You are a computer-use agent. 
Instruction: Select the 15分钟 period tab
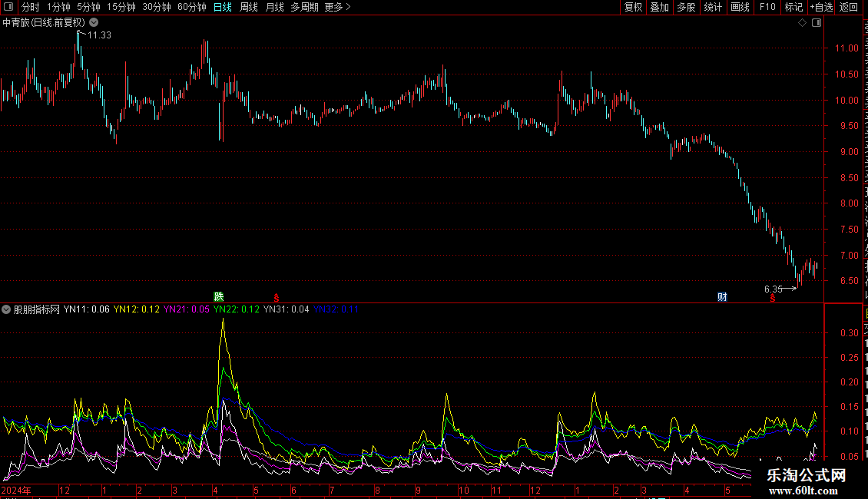click(121, 7)
